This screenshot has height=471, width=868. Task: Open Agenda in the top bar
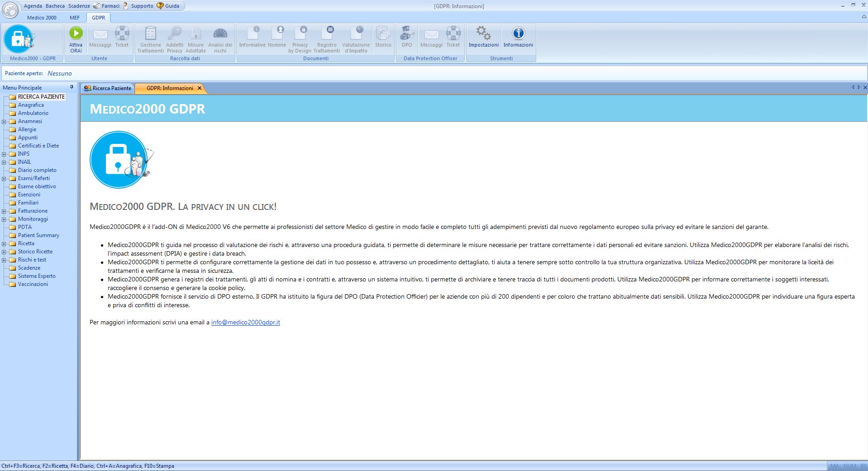click(33, 6)
